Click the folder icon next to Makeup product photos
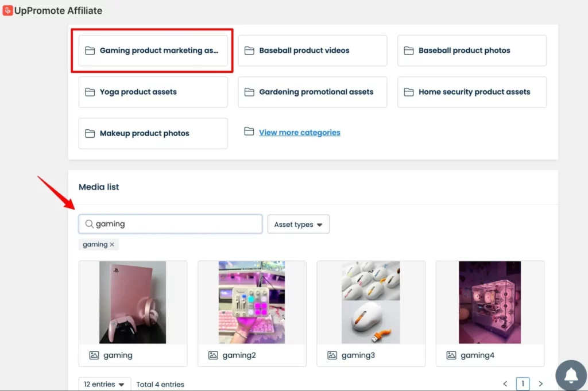This screenshot has width=588, height=391. (x=90, y=133)
